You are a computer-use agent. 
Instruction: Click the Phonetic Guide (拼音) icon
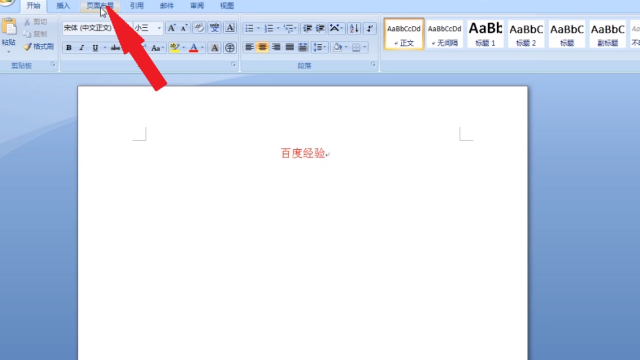point(214,28)
